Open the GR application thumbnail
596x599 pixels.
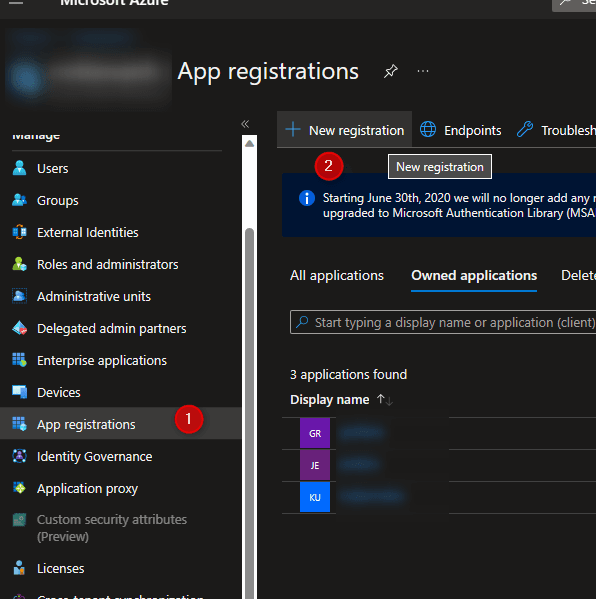point(315,433)
